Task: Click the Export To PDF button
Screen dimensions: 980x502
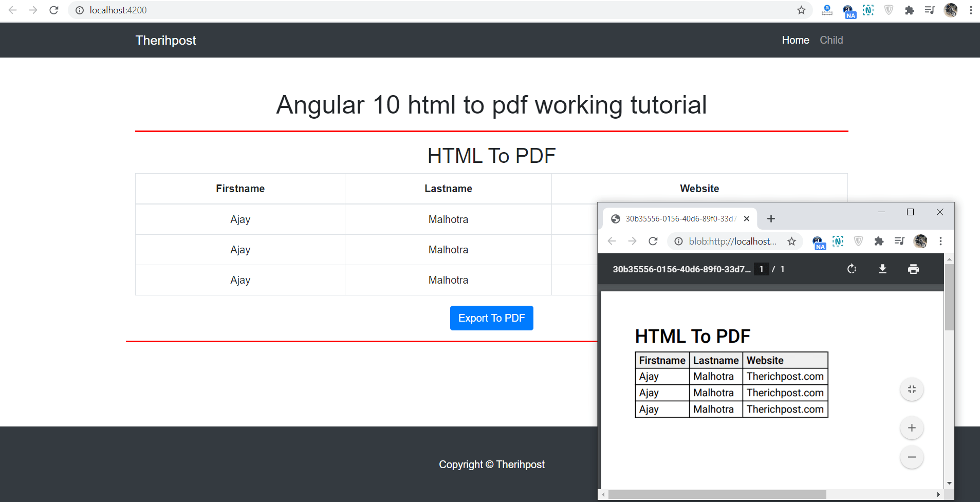Action: pyautogui.click(x=491, y=318)
